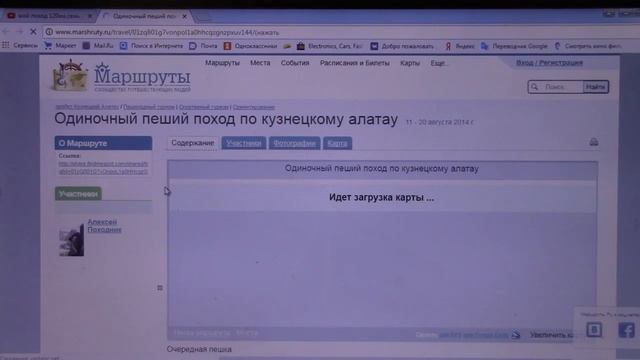
Task: Close the Одиночный пеший поход tab
Action: (x=184, y=16)
